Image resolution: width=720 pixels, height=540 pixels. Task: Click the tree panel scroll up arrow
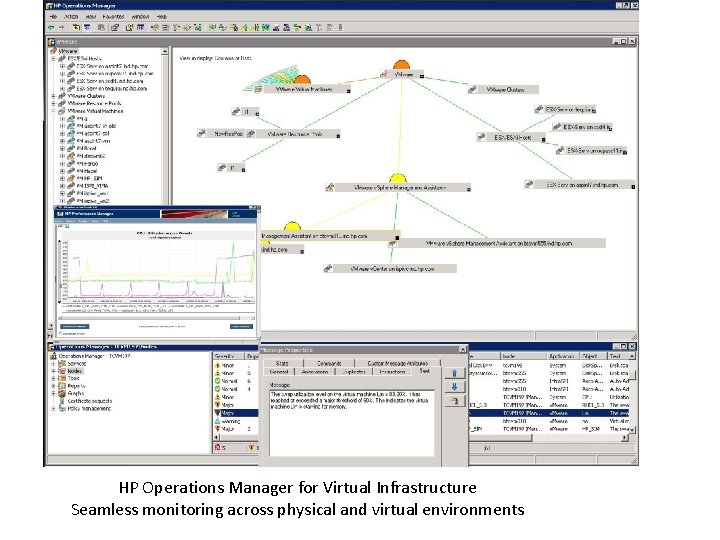(x=165, y=51)
